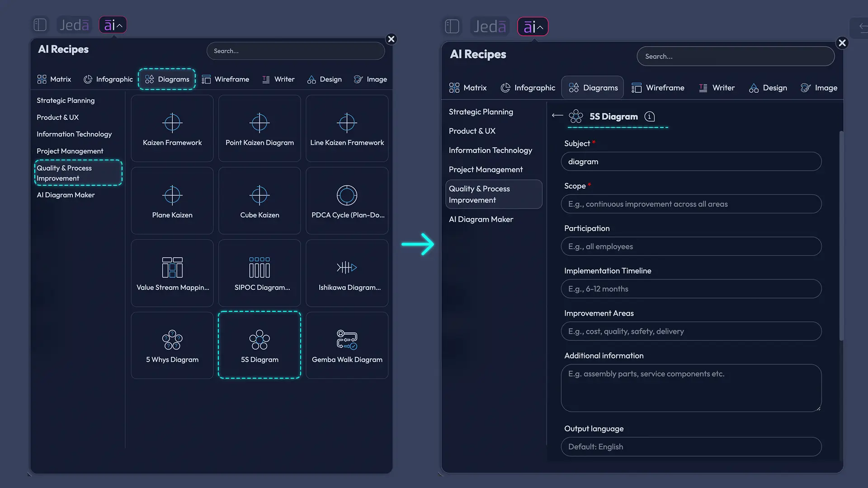The height and width of the screenshot is (488, 868).
Task: Focus the right panel search box
Action: pyautogui.click(x=736, y=56)
